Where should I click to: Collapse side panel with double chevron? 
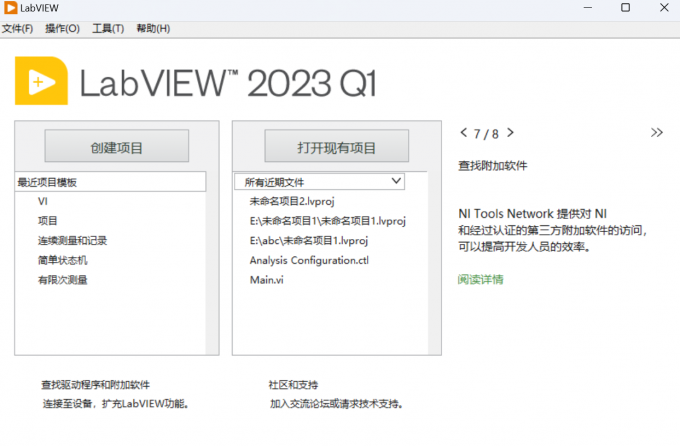(x=657, y=133)
